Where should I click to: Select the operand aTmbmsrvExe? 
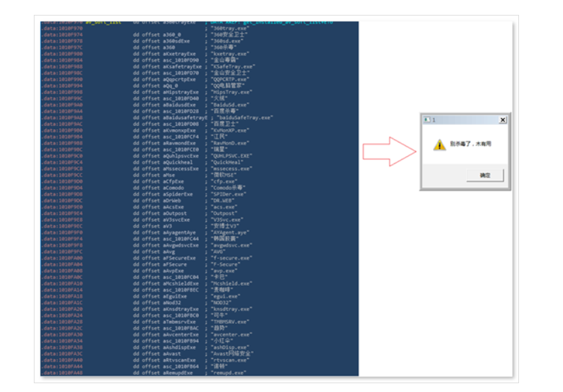click(179, 322)
